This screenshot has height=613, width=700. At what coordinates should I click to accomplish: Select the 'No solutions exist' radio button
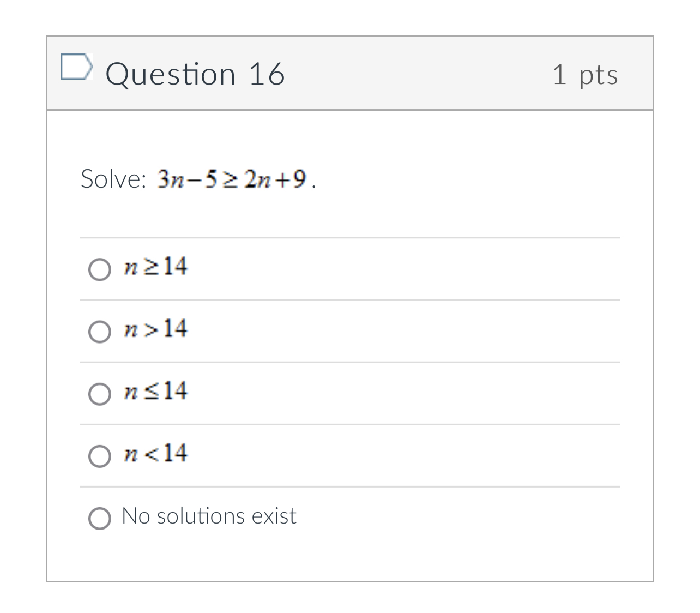coord(100,518)
